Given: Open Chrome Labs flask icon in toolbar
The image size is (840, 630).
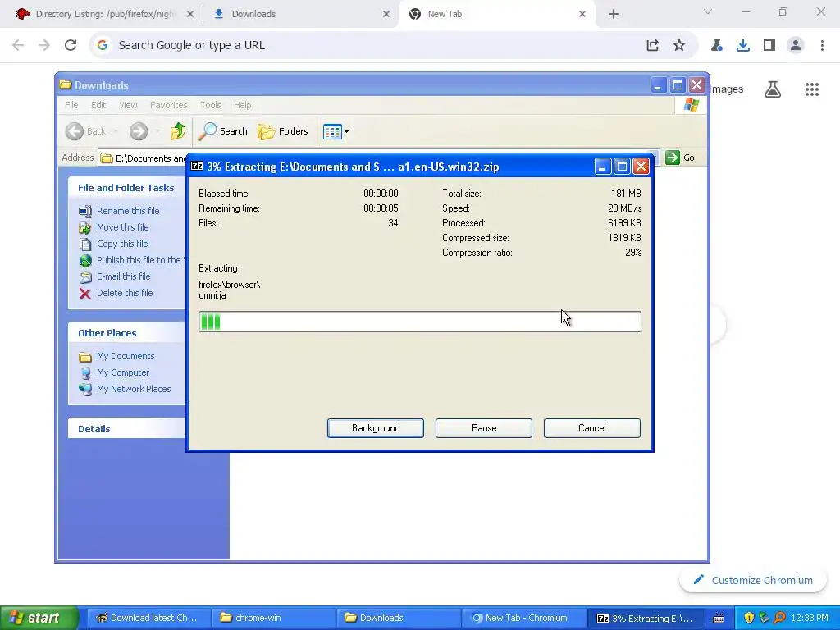Looking at the screenshot, I should coord(717,45).
